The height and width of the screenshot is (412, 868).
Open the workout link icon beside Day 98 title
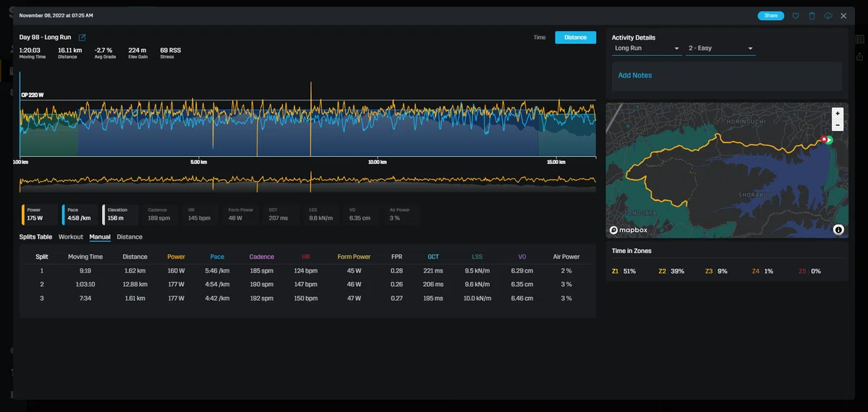point(82,38)
